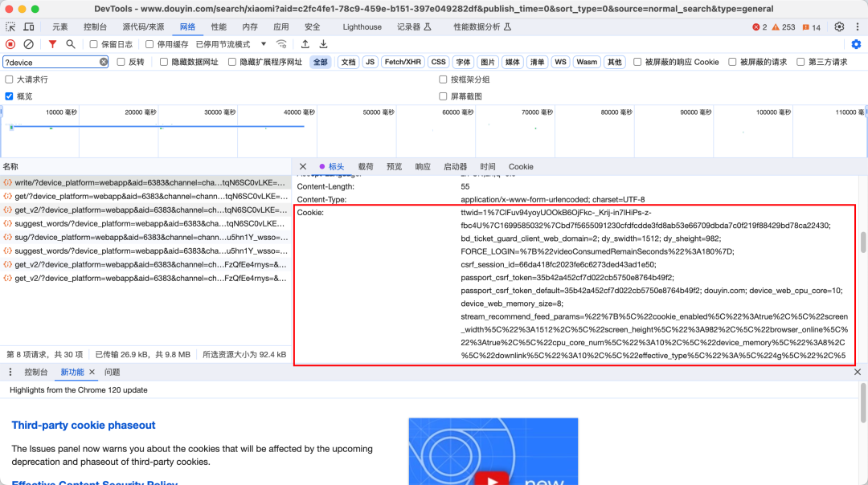Toggle 大请求行 checkbox

point(9,79)
